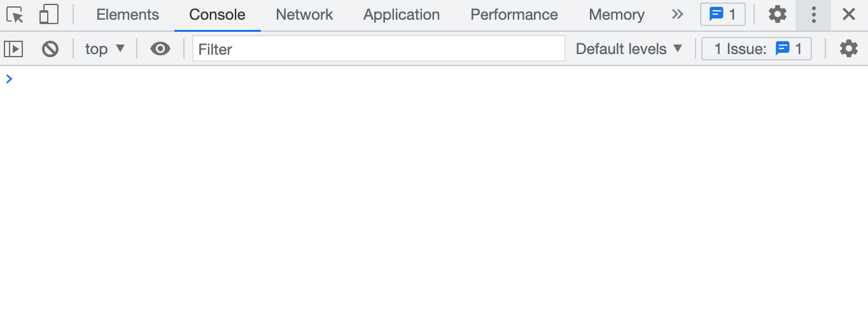
Task: Open console settings gear icon
Action: 849,49
